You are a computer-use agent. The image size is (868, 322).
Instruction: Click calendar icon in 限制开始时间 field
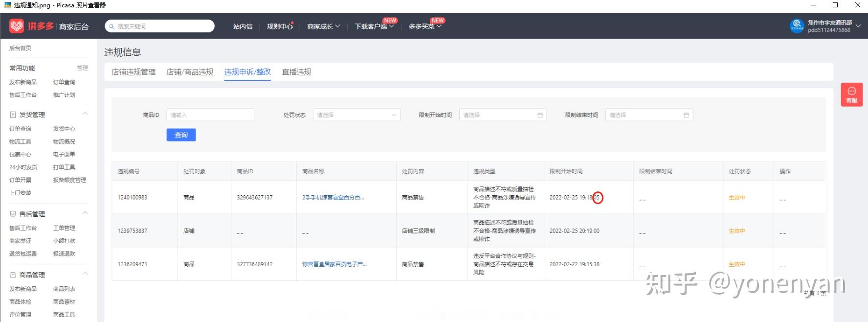pyautogui.click(x=540, y=115)
